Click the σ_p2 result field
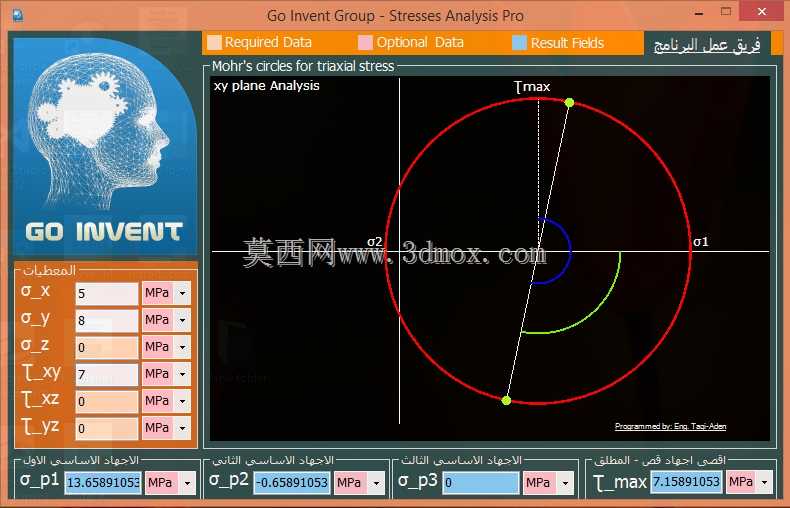The image size is (790, 508). click(292, 483)
